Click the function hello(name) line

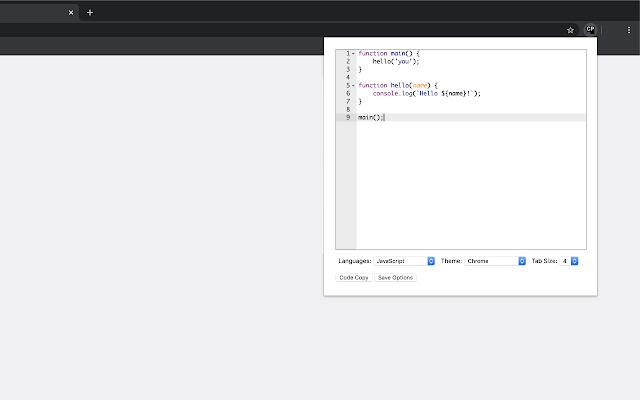pyautogui.click(x=398, y=85)
